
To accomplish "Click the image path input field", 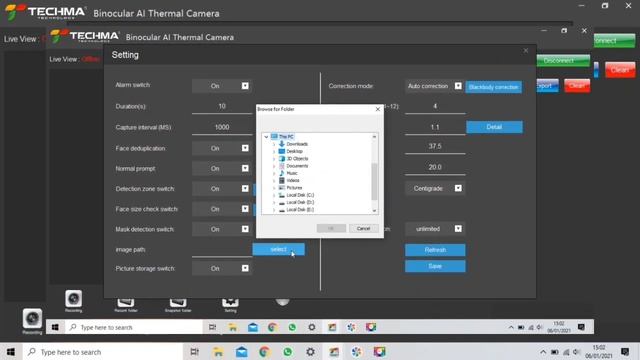I will click(x=222, y=250).
